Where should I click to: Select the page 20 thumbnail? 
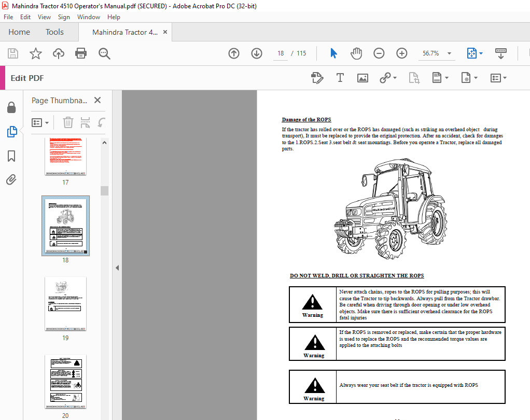coord(65,381)
